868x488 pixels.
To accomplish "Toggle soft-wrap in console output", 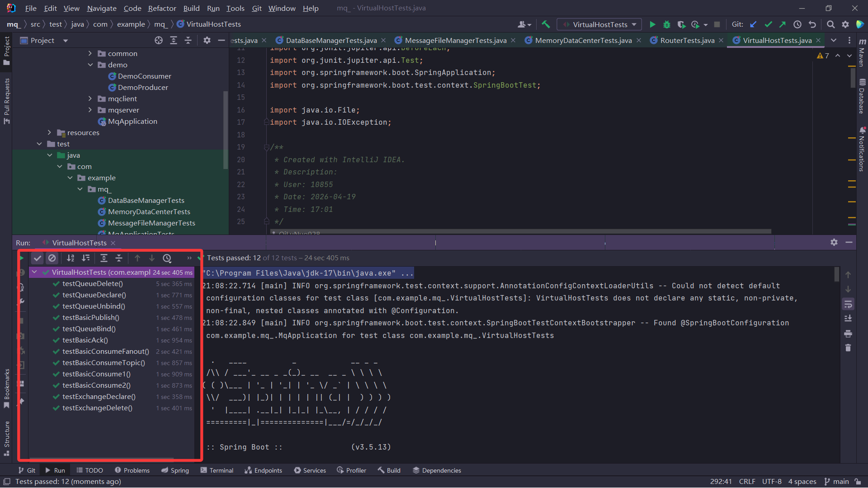I will click(x=848, y=304).
